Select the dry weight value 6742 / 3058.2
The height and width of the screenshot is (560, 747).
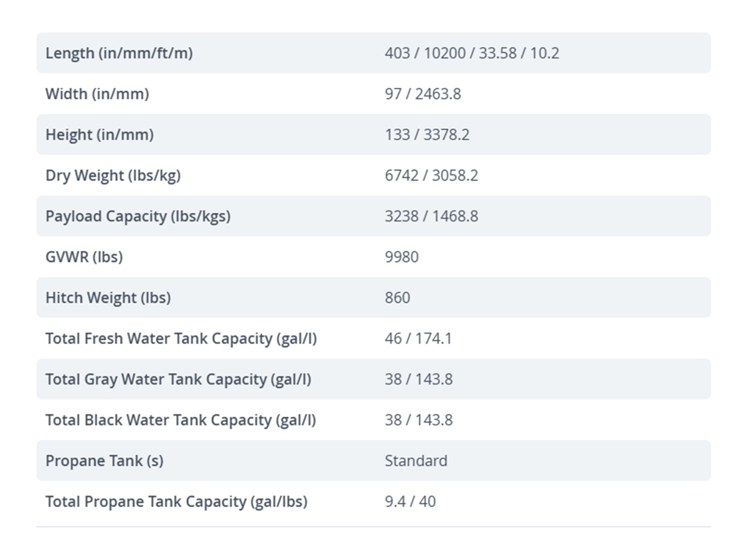pos(431,175)
